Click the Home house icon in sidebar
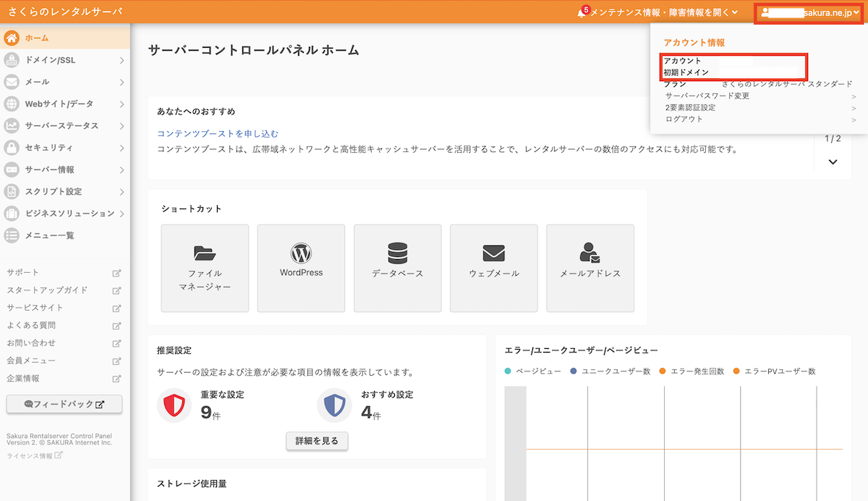The width and height of the screenshot is (868, 501). coord(12,38)
